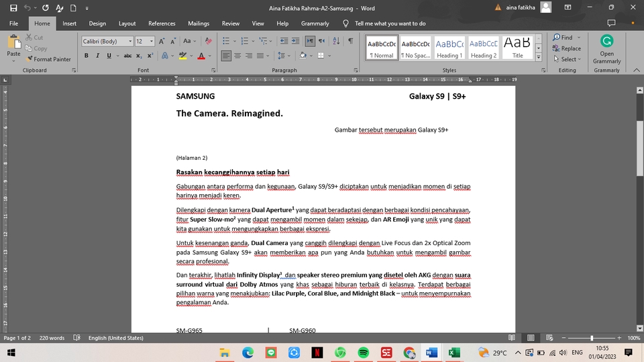
Task: Redo the last undone action
Action: click(x=45, y=8)
